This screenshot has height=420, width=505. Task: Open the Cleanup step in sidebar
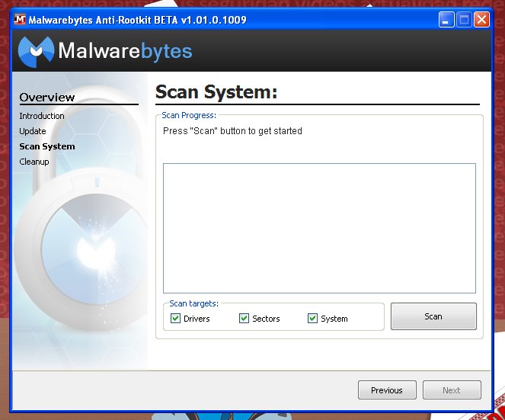(34, 162)
